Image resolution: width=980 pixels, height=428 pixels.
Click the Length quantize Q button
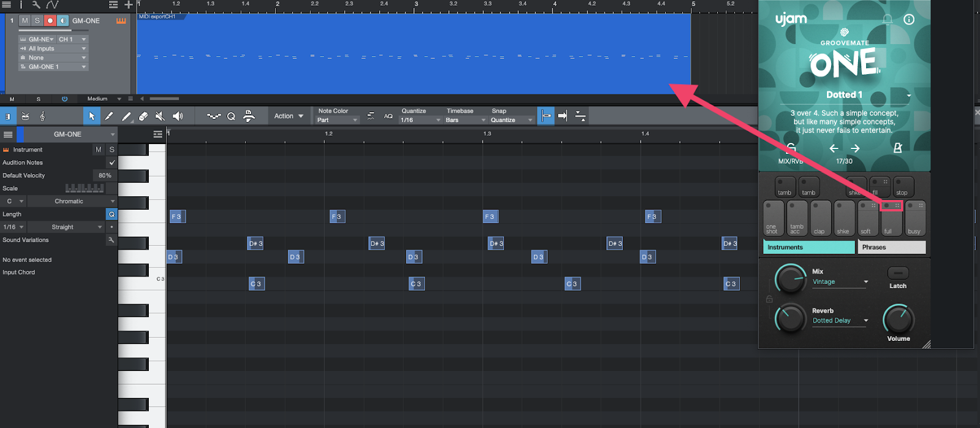111,214
